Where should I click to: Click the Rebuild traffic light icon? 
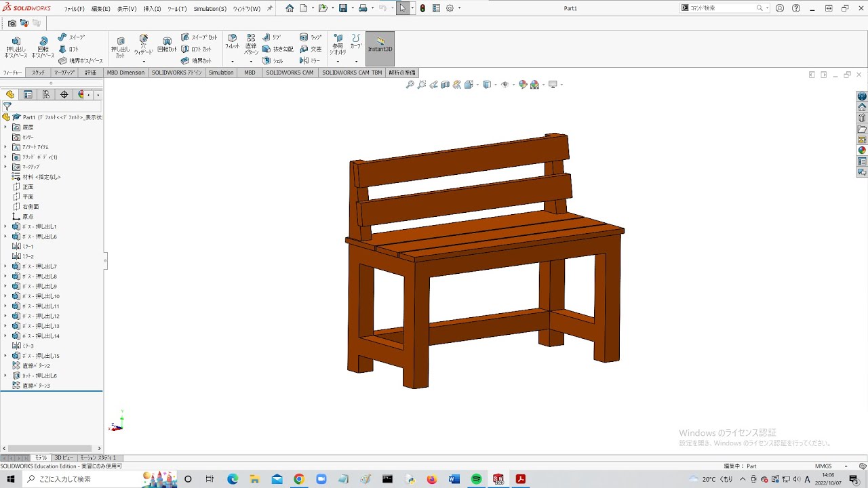[422, 8]
